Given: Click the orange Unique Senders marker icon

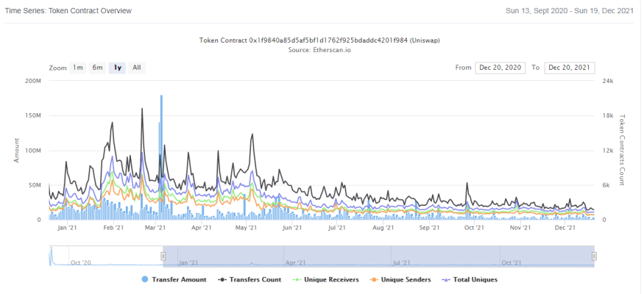Looking at the screenshot, I should point(375,279).
